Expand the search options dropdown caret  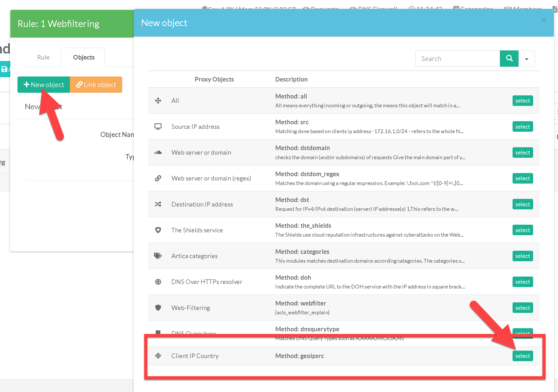tap(526, 59)
